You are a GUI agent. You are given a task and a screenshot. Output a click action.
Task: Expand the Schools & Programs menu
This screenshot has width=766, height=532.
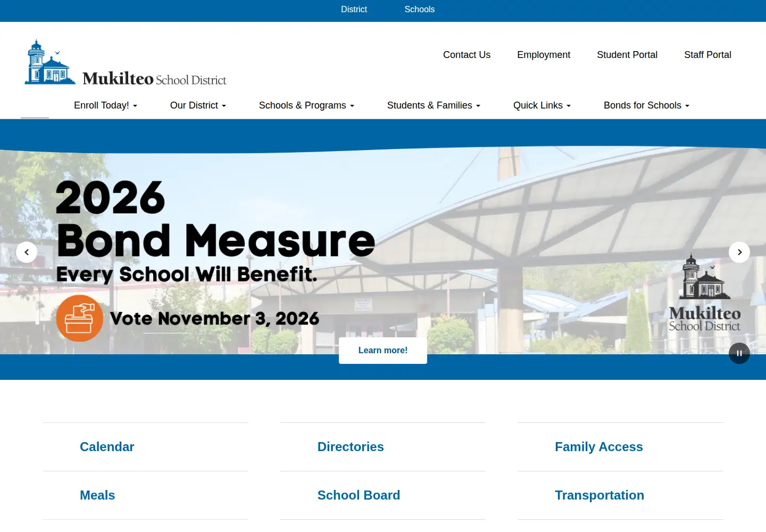pos(306,105)
